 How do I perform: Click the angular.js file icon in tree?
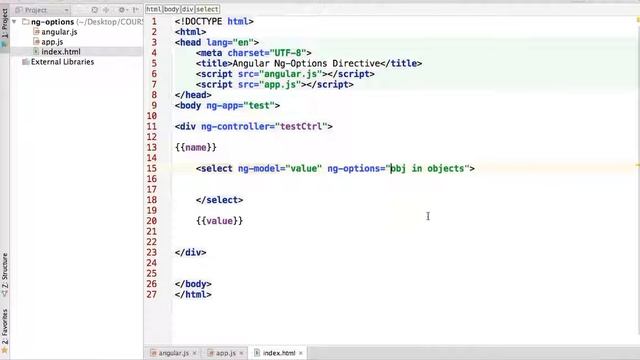[x=36, y=31]
